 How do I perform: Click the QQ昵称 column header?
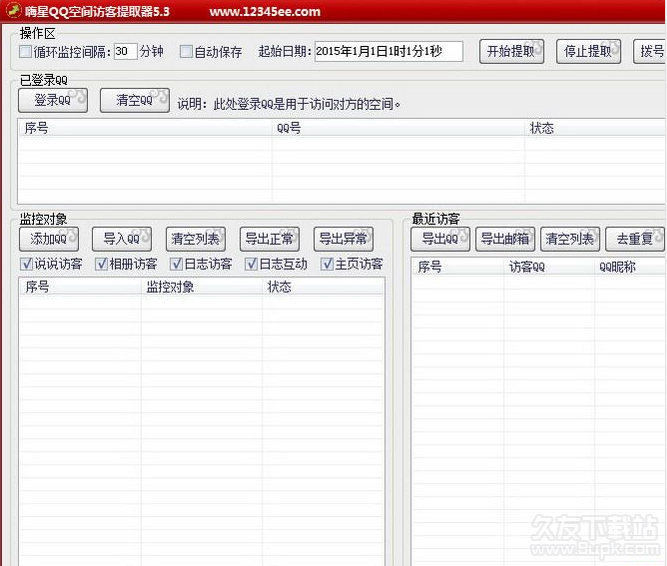630,267
